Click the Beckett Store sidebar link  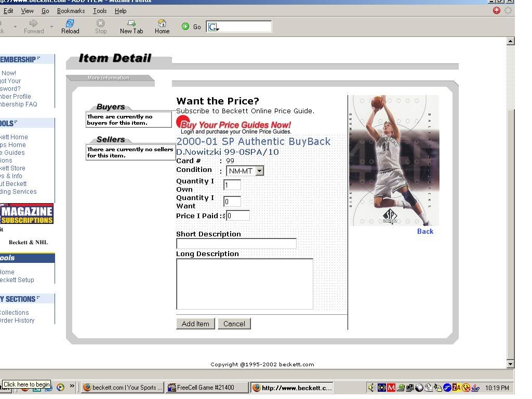(x=12, y=168)
